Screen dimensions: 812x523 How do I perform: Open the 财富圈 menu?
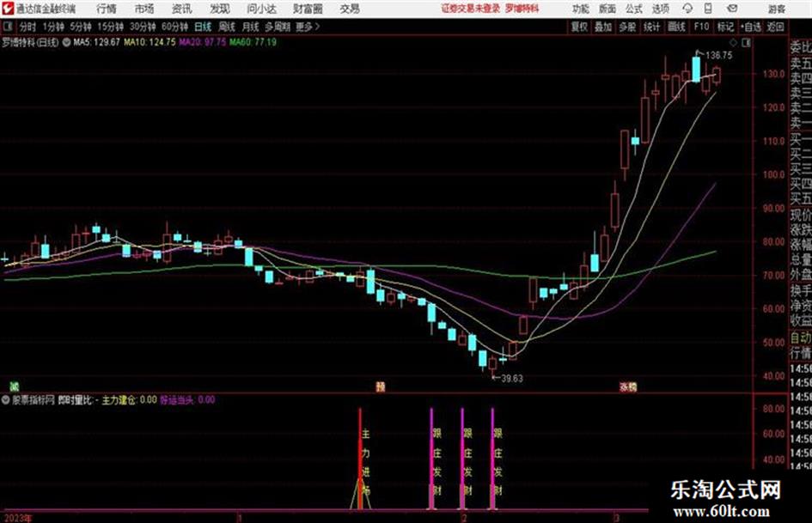308,9
